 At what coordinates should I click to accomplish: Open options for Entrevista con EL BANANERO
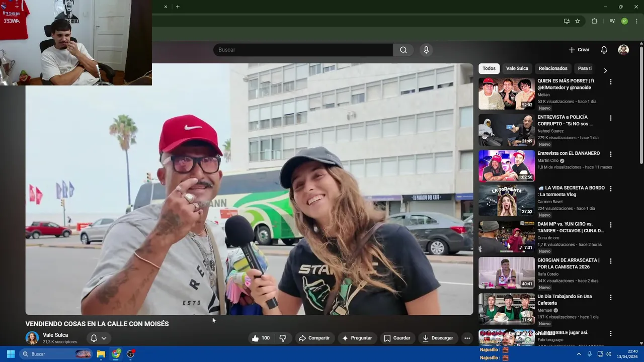point(611,154)
